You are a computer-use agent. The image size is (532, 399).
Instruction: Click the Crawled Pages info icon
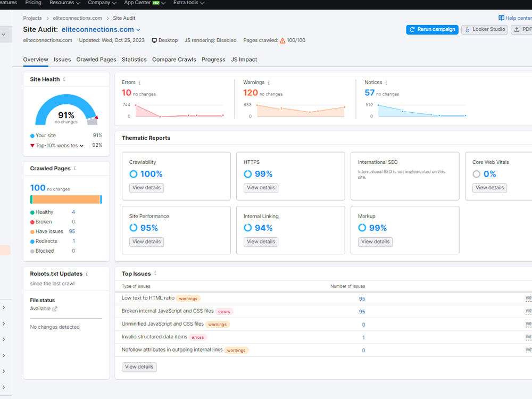tap(74, 168)
